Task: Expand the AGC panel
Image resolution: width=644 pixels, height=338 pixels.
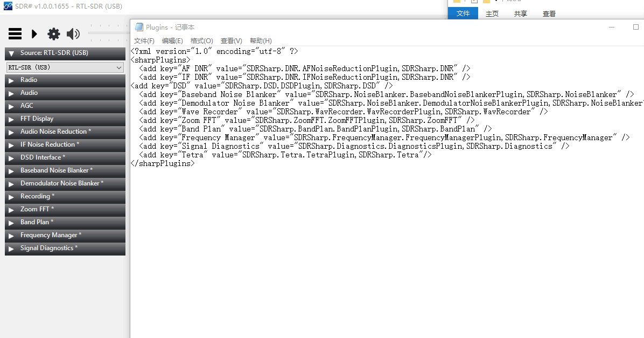Action: 65,106
